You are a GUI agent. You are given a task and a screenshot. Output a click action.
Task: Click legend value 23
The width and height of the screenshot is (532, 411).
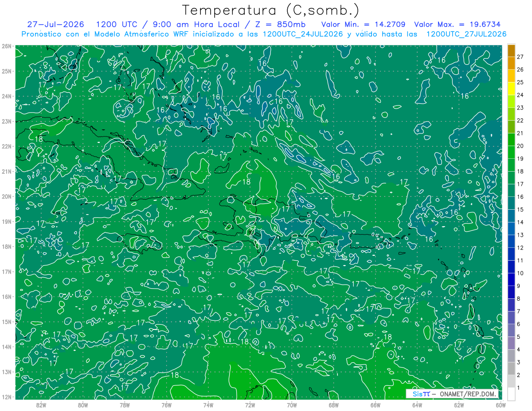520,108
